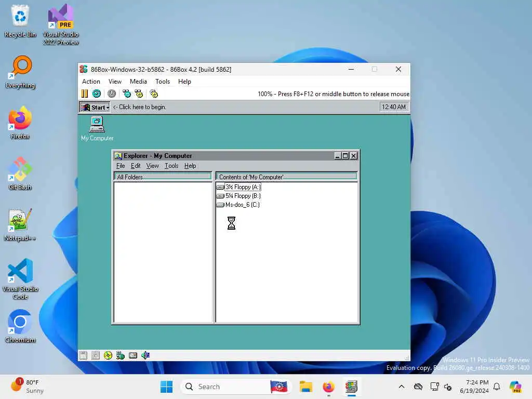The width and height of the screenshot is (532, 399).
Task: Click the guest Start button
Action: tap(95, 107)
